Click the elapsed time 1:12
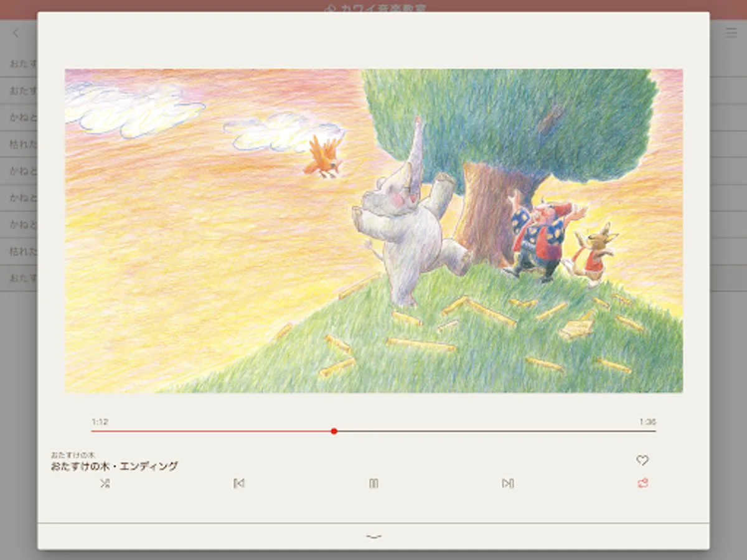Image resolution: width=747 pixels, height=560 pixels. pyautogui.click(x=100, y=422)
